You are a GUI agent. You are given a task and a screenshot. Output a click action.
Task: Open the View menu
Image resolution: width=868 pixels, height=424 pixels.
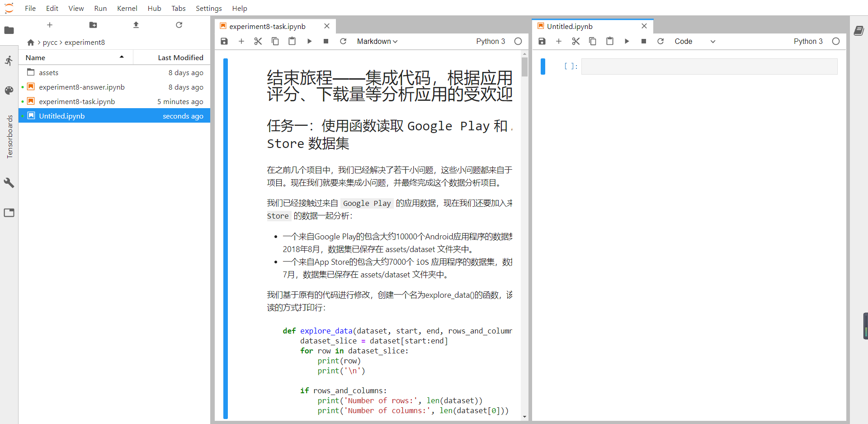tap(76, 8)
